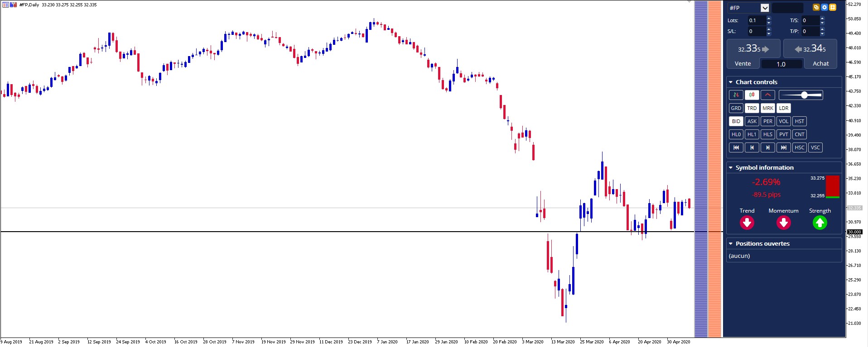
Task: Select the line chart style icon
Action: click(x=767, y=95)
